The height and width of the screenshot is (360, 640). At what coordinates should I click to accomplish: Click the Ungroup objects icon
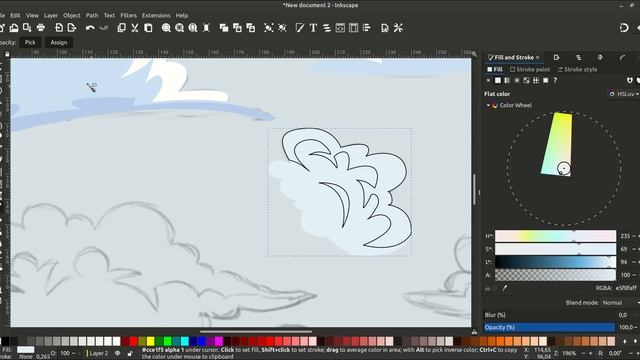tap(282, 28)
